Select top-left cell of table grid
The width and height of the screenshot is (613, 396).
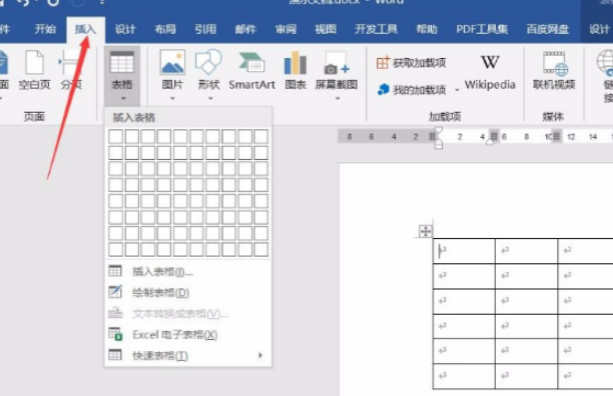click(115, 136)
